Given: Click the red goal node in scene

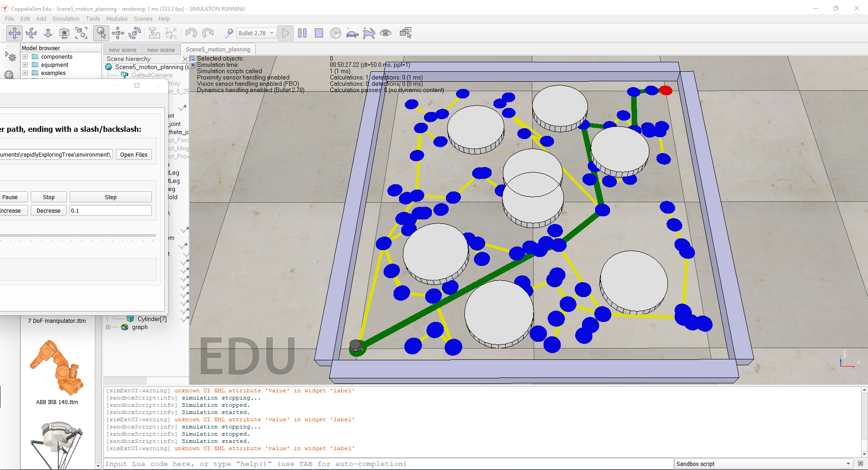Looking at the screenshot, I should (x=666, y=90).
